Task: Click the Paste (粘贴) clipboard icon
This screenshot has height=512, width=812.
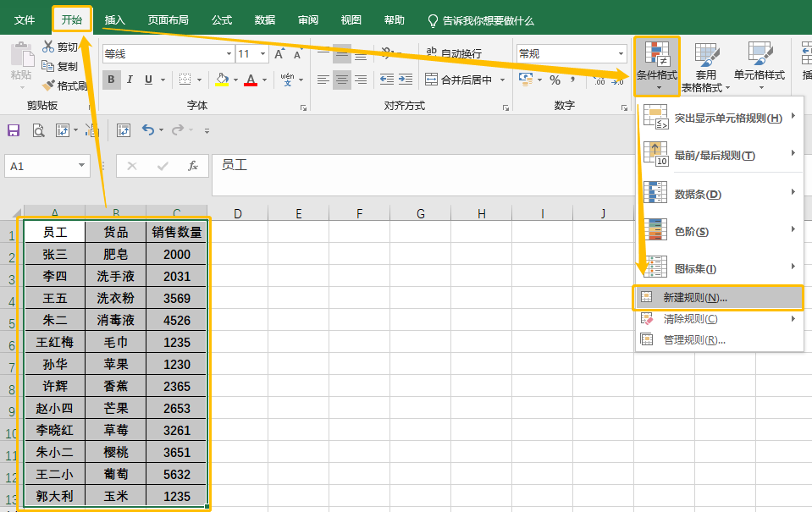Action: [x=22, y=54]
